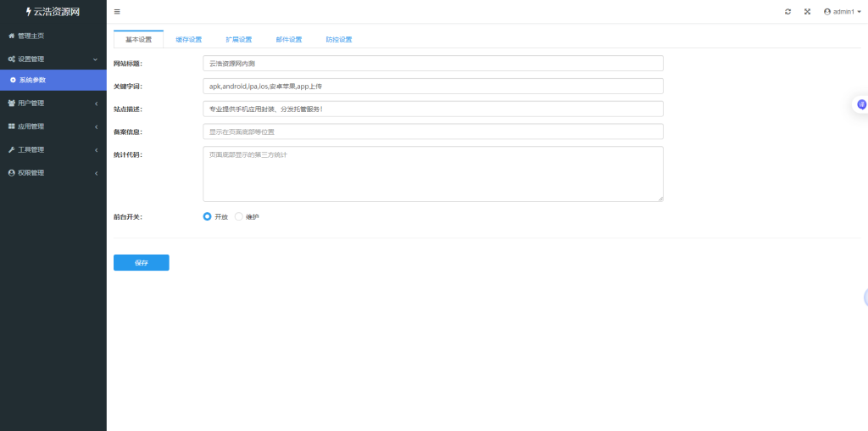868x431 pixels.
Task: Click the blue 保存 button
Action: (x=141, y=263)
